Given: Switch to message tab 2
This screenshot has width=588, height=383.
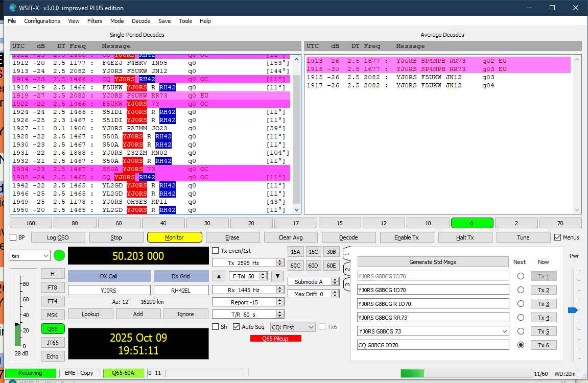Looking at the screenshot, I should tap(347, 269).
